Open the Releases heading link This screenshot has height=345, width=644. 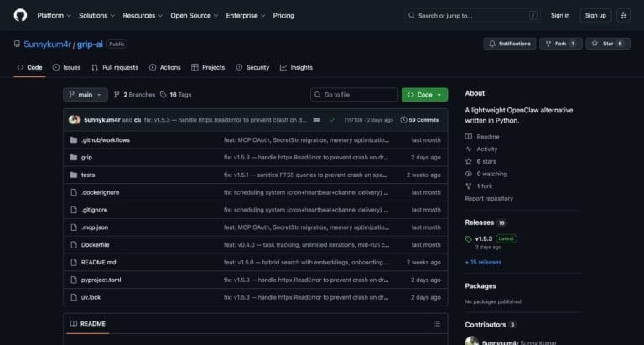click(x=485, y=222)
